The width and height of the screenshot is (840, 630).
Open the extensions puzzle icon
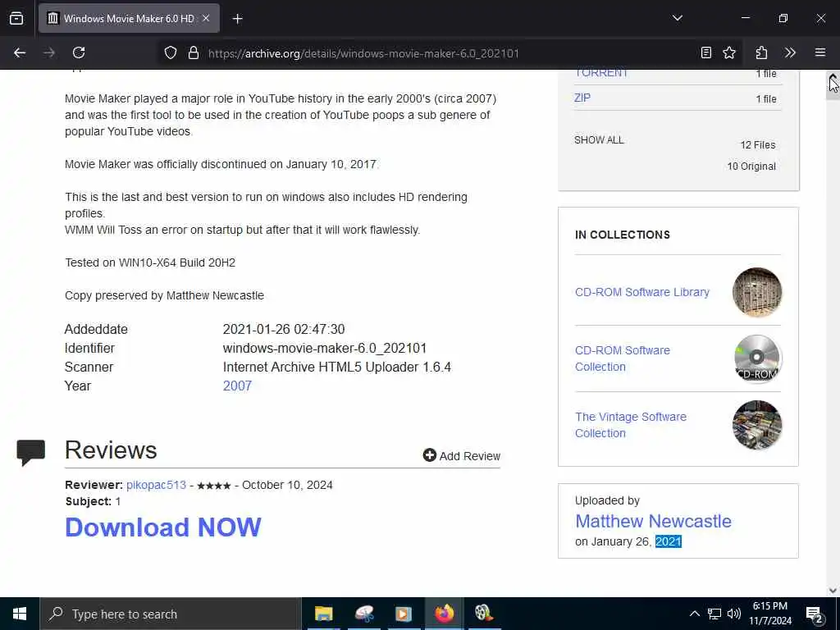[761, 52]
